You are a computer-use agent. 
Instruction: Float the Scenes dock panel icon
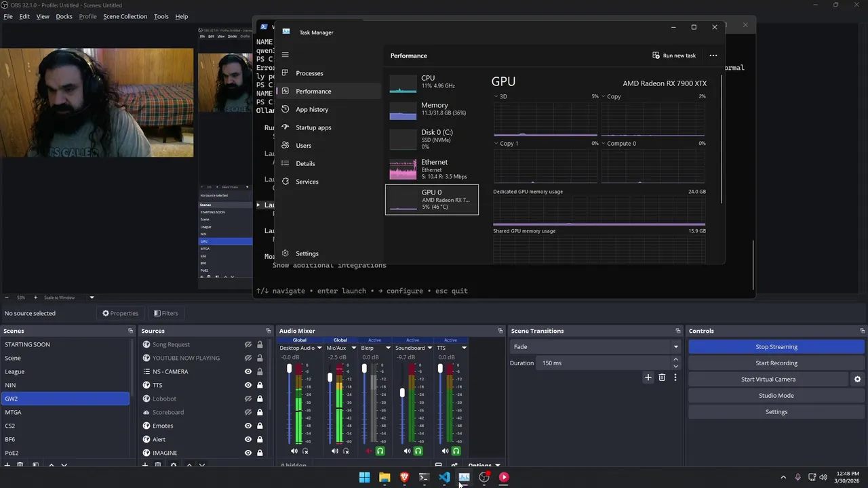(x=130, y=331)
